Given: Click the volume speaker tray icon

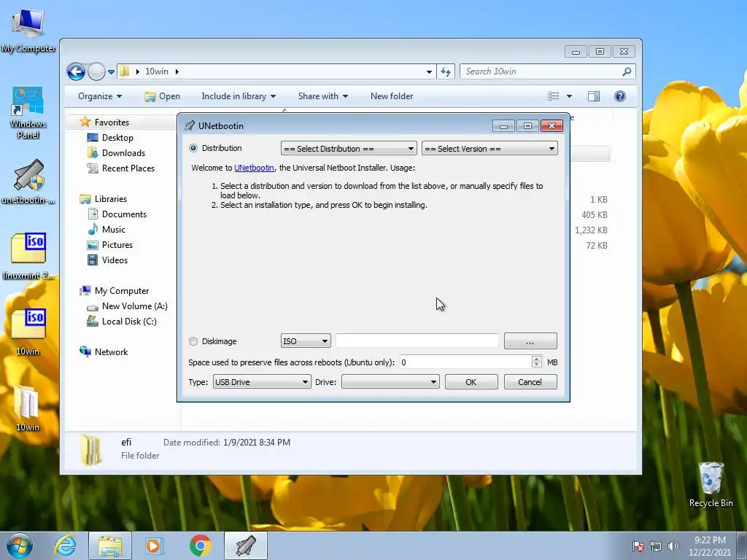Looking at the screenshot, I should tap(673, 546).
